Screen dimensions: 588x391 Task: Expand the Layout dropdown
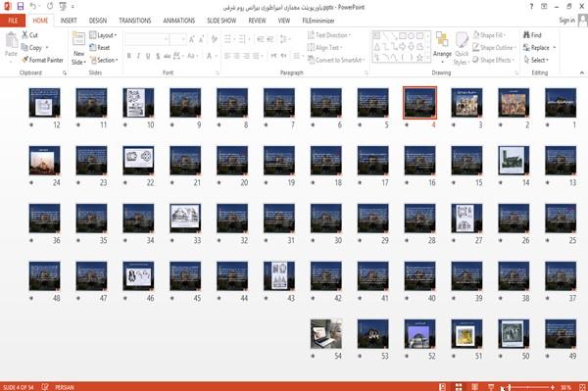(x=103, y=35)
